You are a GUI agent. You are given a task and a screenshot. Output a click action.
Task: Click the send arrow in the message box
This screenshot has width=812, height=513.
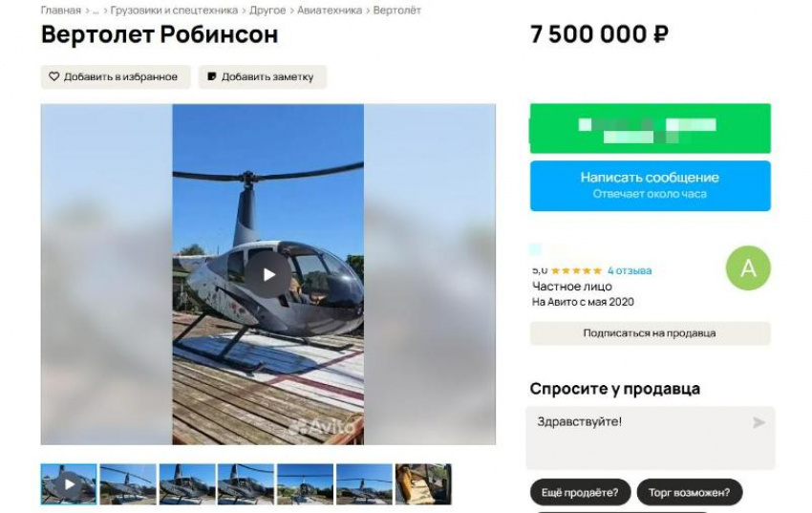pyautogui.click(x=759, y=422)
